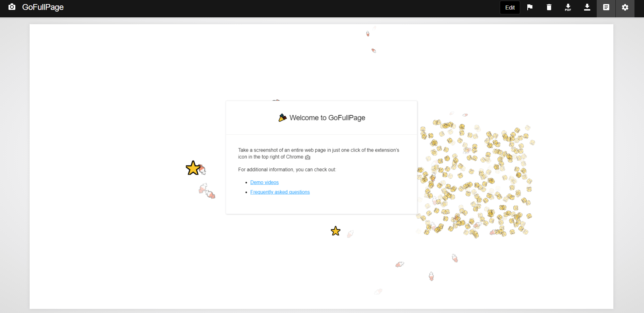Delete screenshot with trash icon
The height and width of the screenshot is (313, 644).
(x=549, y=7)
